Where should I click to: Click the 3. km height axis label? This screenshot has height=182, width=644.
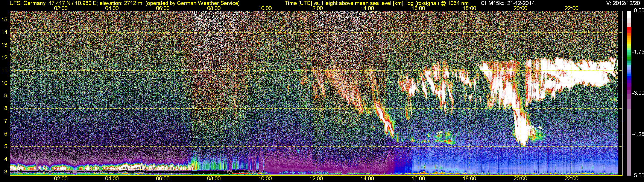tap(6, 172)
